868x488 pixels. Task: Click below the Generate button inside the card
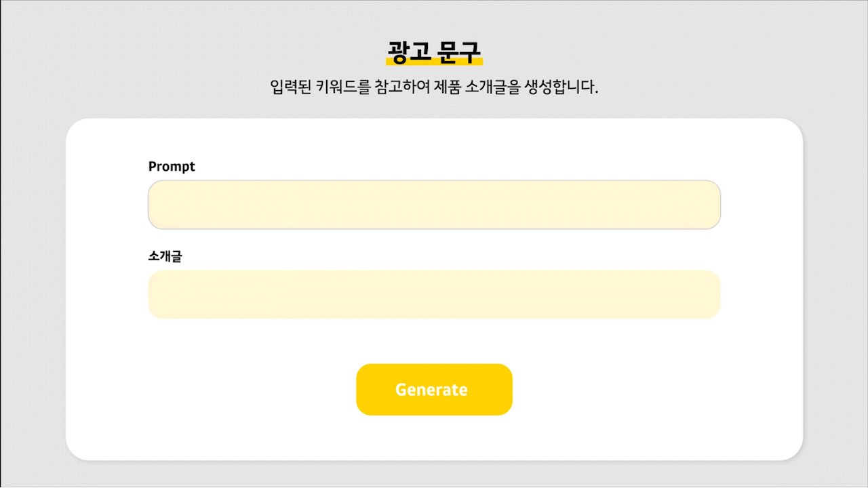pos(434,437)
